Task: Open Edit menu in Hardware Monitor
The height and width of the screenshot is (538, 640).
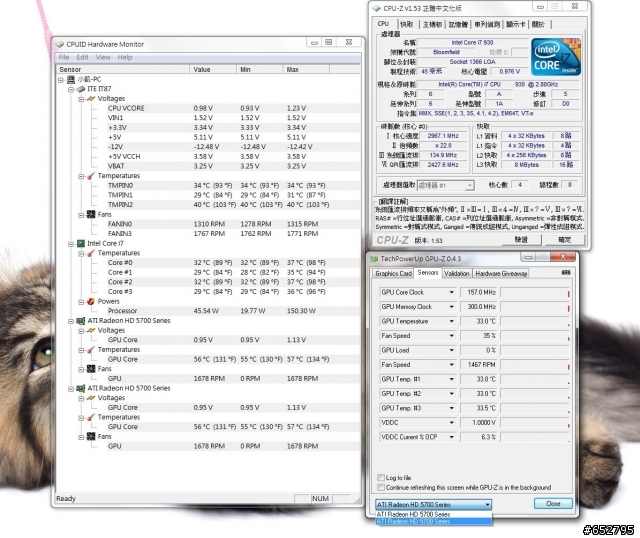Action: (82, 57)
